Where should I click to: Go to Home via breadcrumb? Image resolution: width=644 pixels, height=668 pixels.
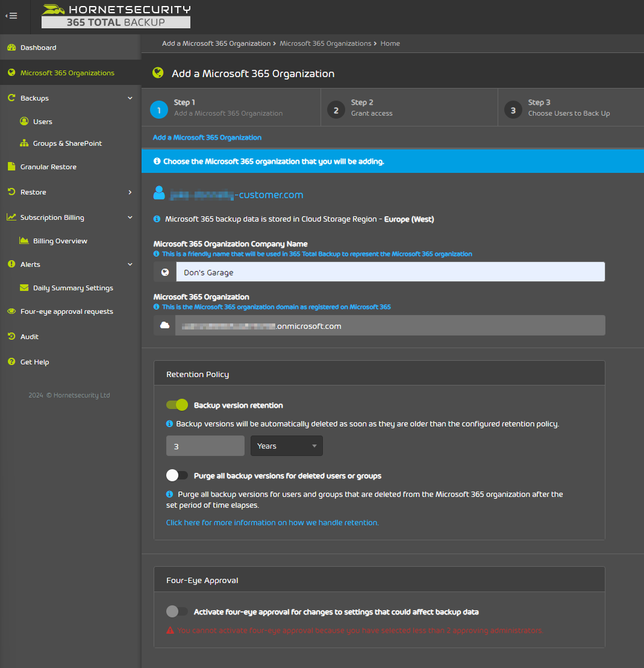tap(390, 43)
